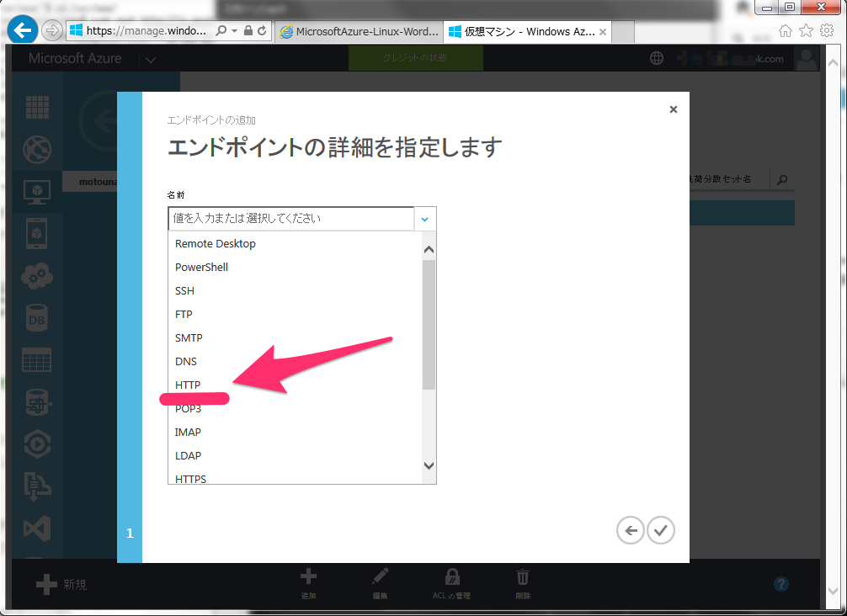Open the Microsoft Azure header chevron dropdown

pyautogui.click(x=151, y=60)
